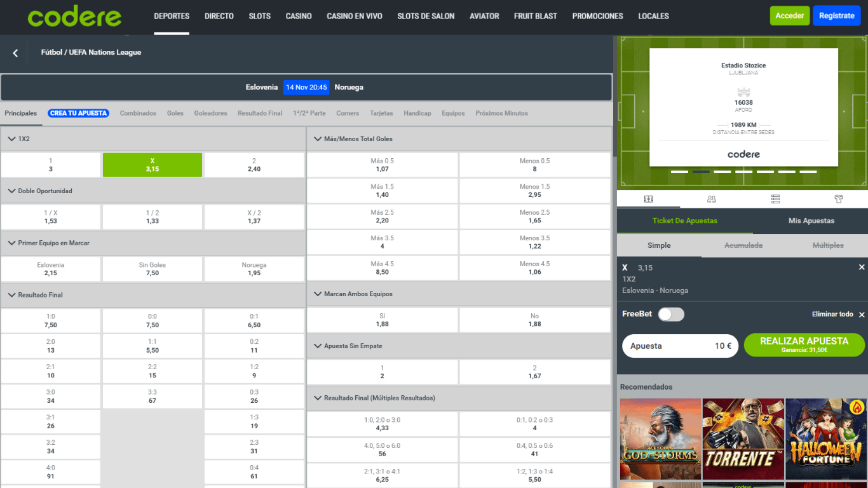Switch to the Corners market tab
Viewport: 868px width, 488px height.
tap(348, 113)
